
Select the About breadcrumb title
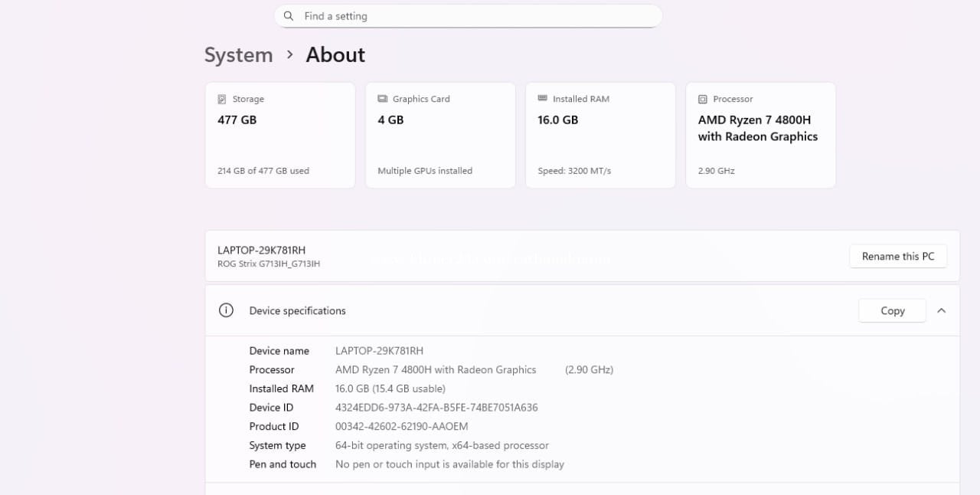tap(335, 55)
